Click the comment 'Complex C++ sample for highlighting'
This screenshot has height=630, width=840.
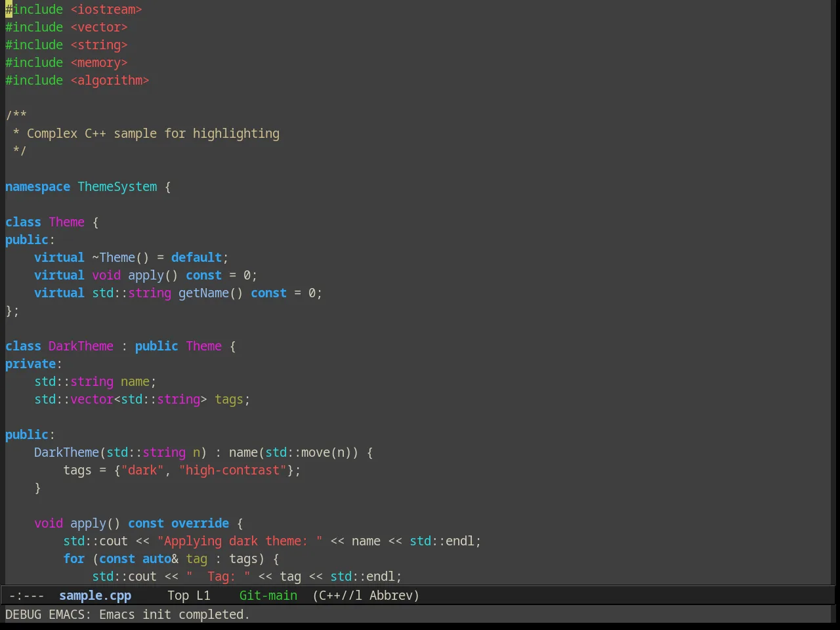pos(153,133)
